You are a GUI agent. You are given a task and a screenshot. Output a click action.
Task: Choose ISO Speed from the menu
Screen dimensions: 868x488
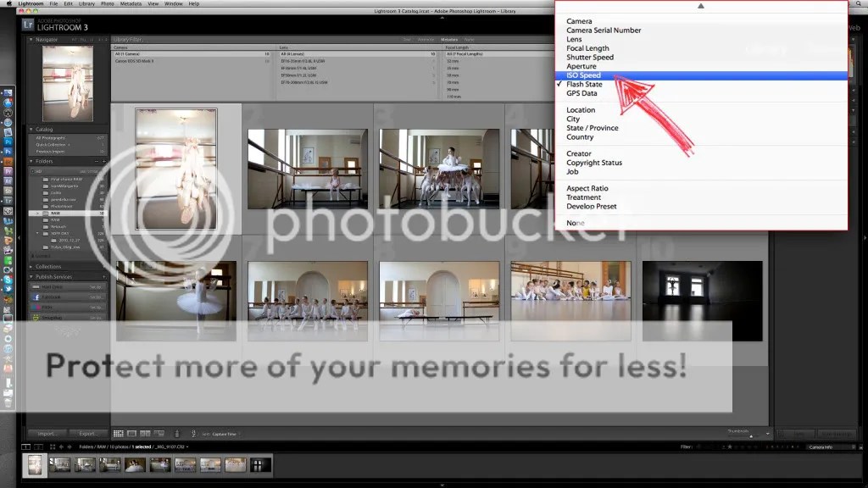pyautogui.click(x=583, y=75)
